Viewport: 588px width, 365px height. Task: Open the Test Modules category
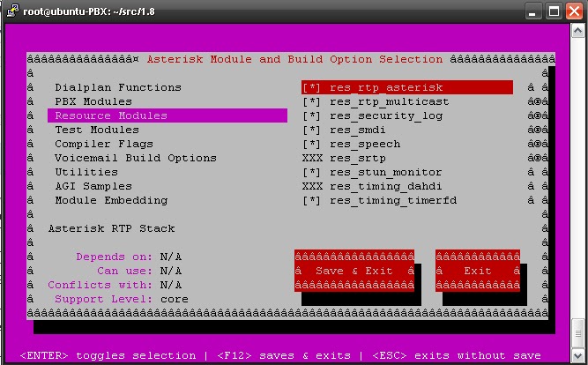pyautogui.click(x=97, y=130)
